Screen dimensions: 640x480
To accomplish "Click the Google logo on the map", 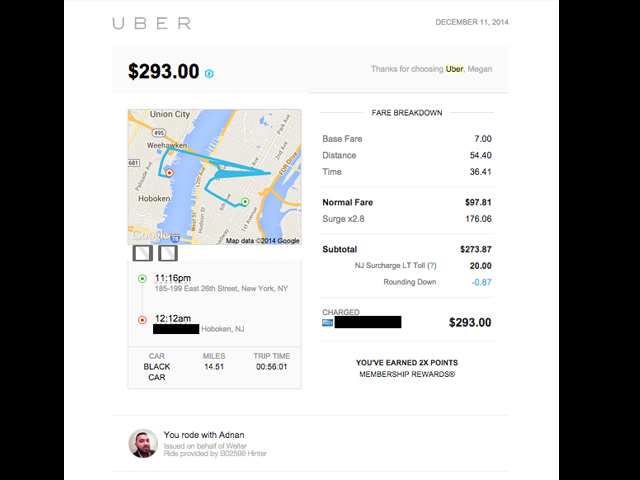I will coord(147,238).
